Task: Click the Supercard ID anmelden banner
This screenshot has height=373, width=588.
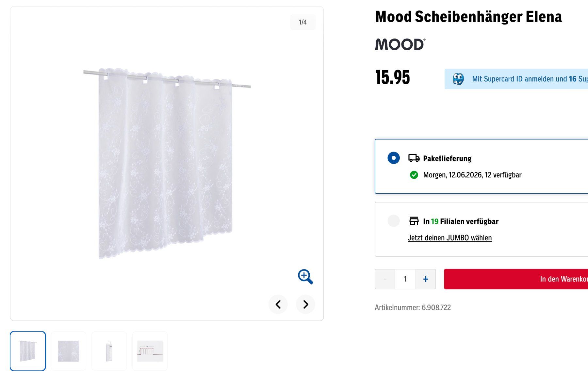Action: tap(516, 79)
